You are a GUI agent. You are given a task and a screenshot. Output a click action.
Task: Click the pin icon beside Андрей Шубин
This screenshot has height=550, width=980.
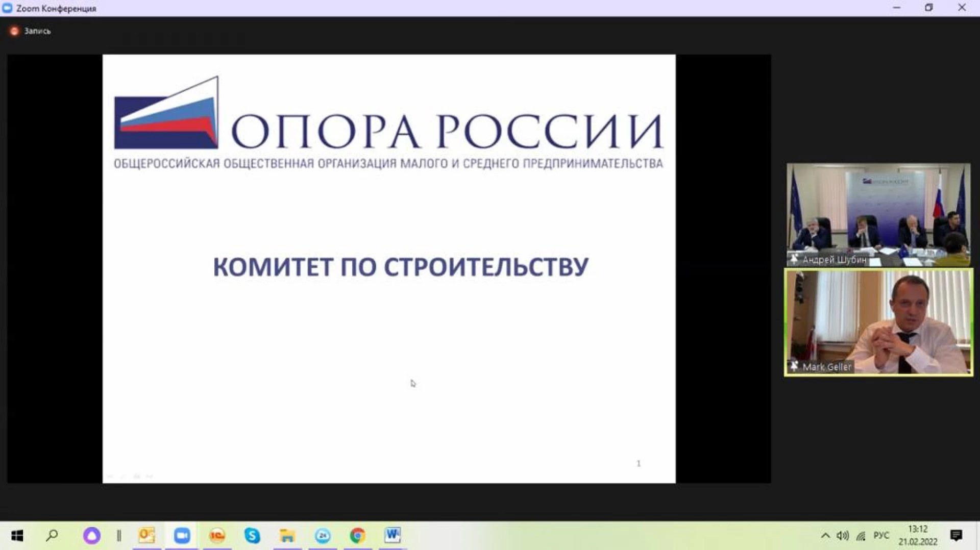(x=794, y=260)
